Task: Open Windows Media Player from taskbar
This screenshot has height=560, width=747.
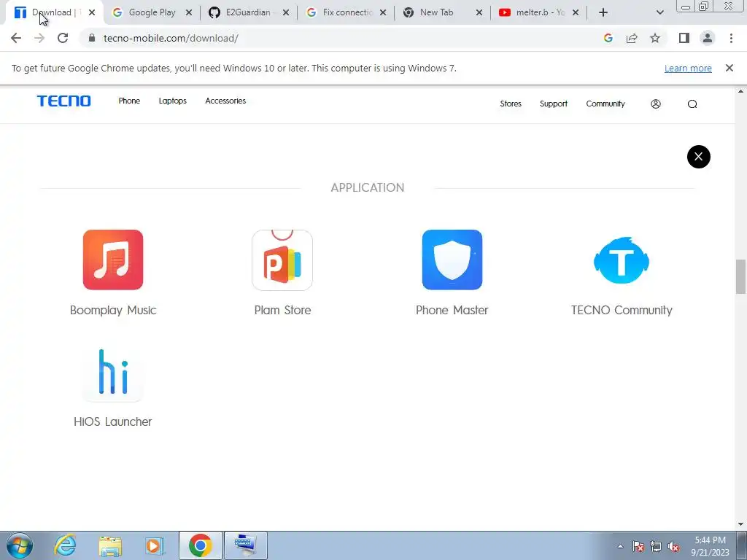Action: coord(154,545)
